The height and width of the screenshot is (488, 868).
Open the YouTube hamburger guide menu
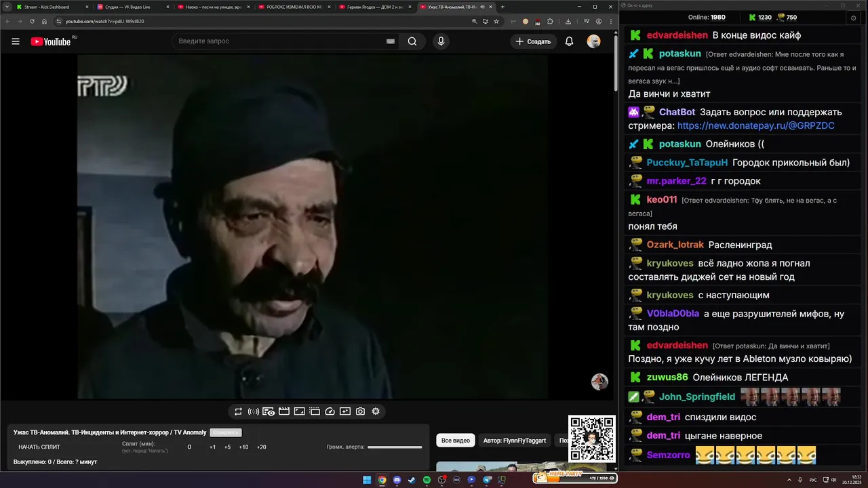click(x=16, y=41)
